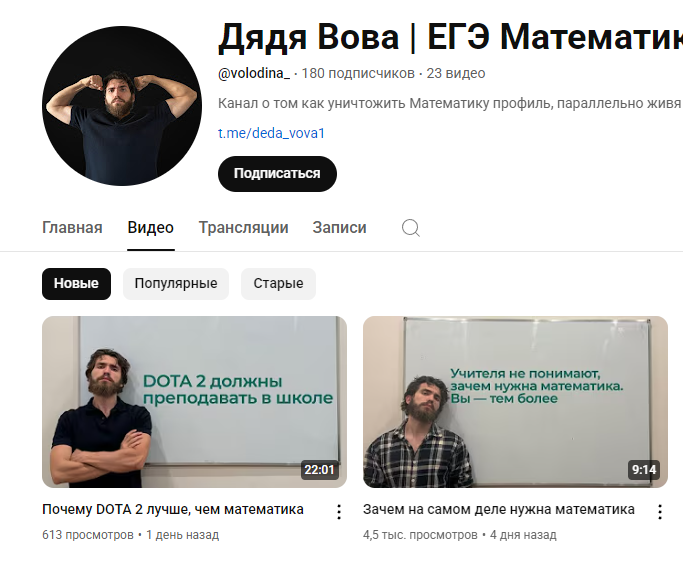This screenshot has height=583, width=683.
Task: Click the channel avatar picture
Action: coord(122,106)
